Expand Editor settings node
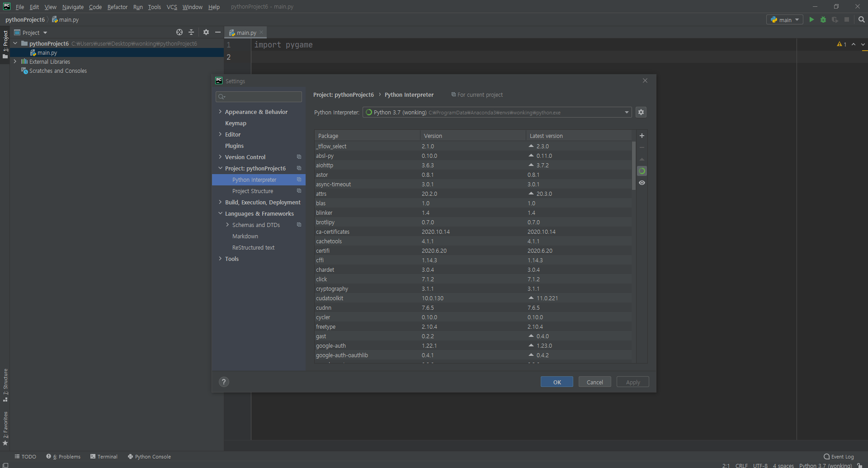 220,134
